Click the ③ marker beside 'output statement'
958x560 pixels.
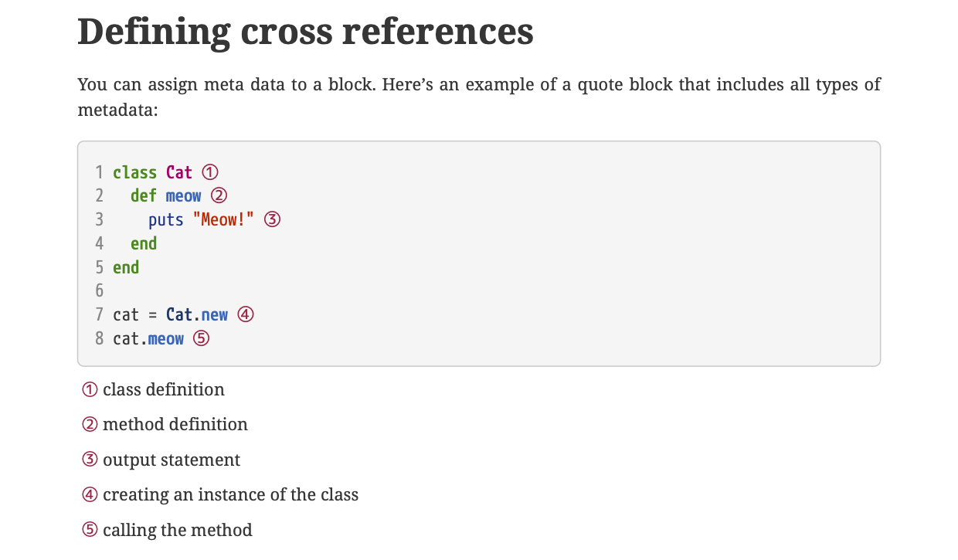(90, 460)
